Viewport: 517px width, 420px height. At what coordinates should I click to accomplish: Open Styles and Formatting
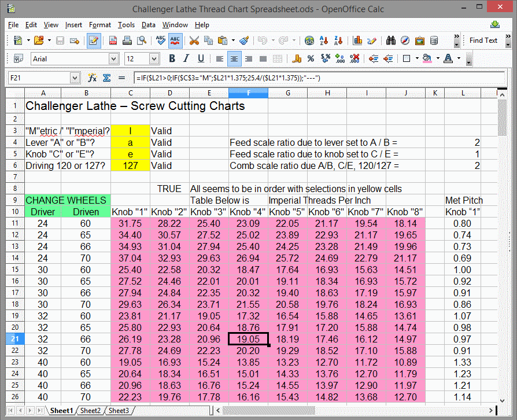18,59
